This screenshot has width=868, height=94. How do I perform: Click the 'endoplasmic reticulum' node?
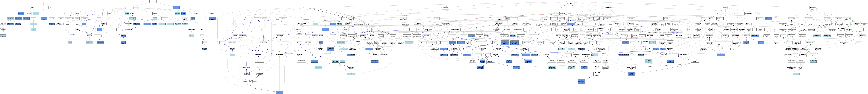[x=100, y=29]
